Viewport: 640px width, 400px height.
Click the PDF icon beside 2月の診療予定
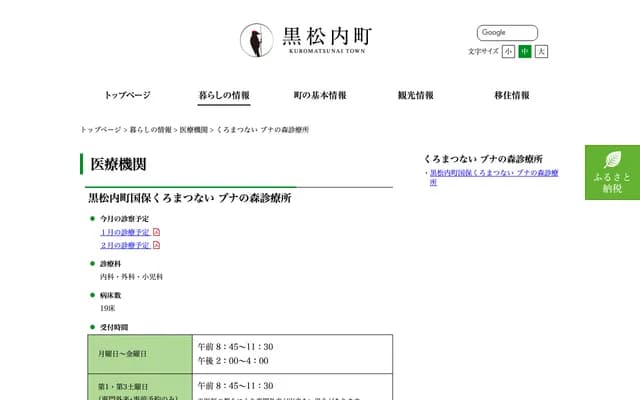click(x=156, y=245)
